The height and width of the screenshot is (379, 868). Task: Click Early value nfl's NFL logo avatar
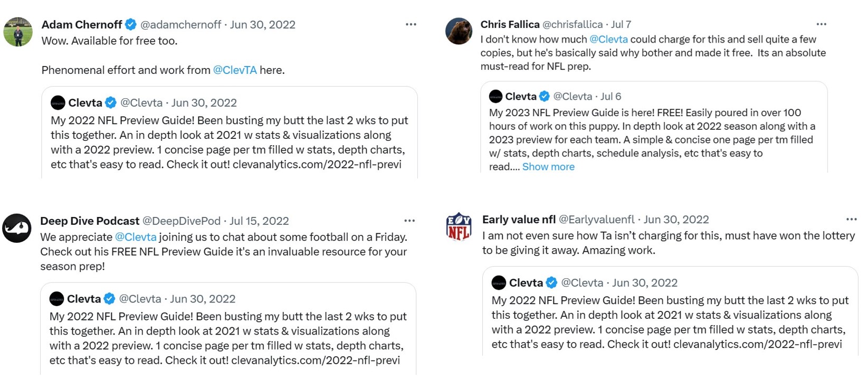click(x=459, y=226)
